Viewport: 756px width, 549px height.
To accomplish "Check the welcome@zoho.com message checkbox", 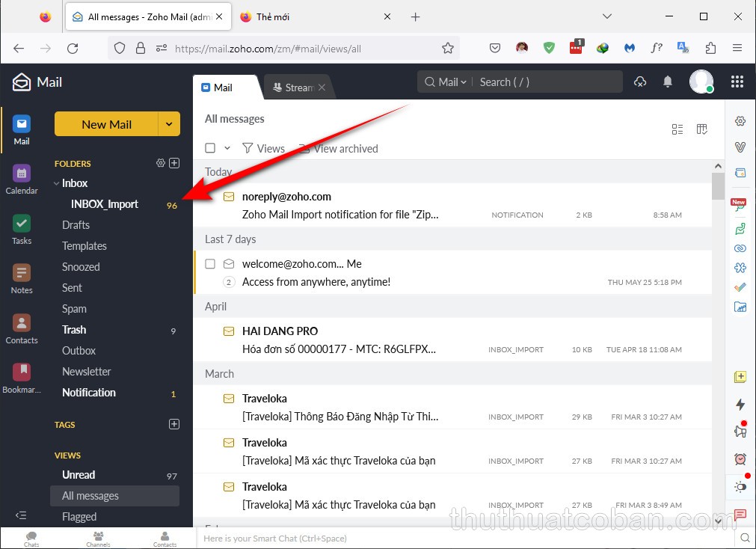I will point(210,264).
